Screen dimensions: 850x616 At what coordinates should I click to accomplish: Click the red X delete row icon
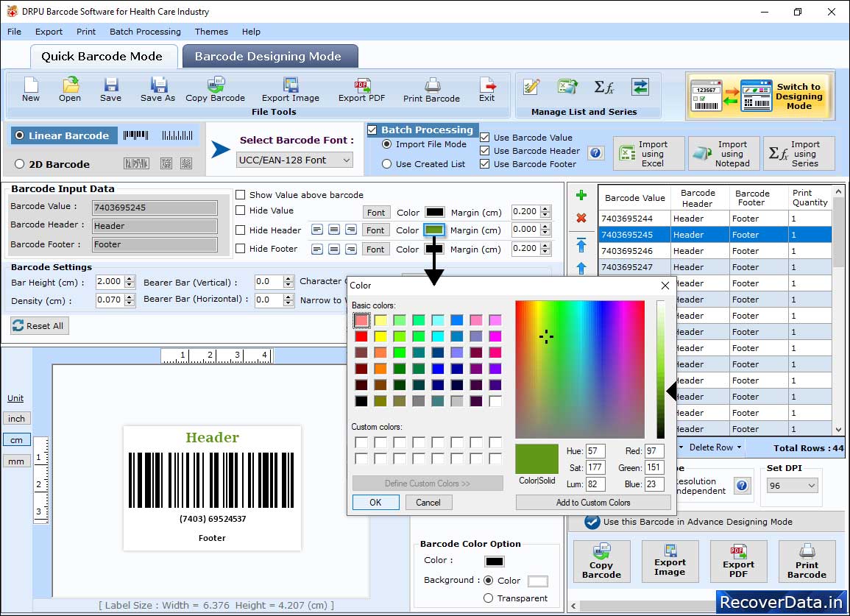[x=581, y=218]
